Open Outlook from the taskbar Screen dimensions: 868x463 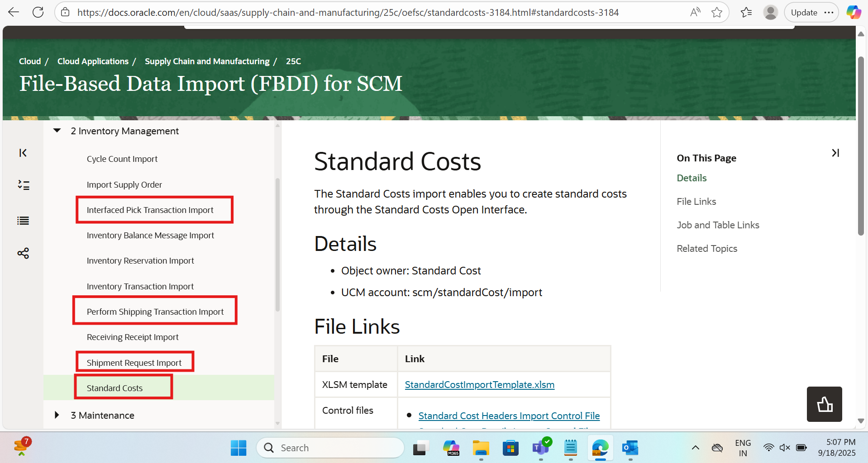pyautogui.click(x=630, y=448)
